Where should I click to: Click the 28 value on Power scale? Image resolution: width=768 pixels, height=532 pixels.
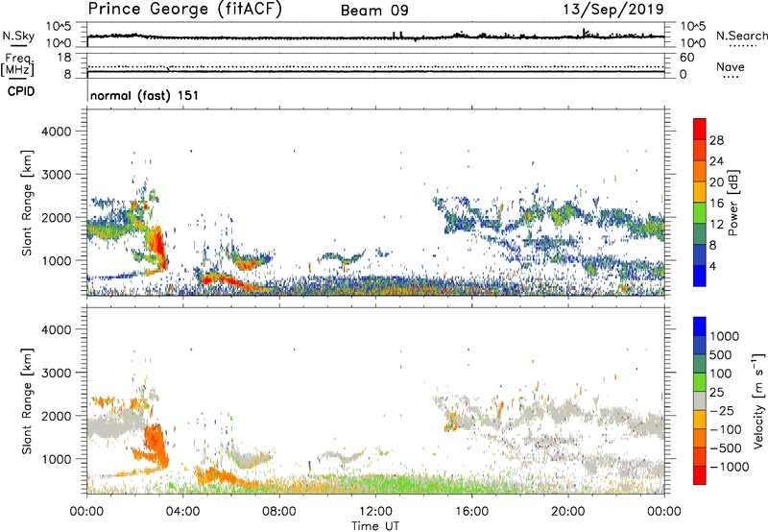[716, 140]
